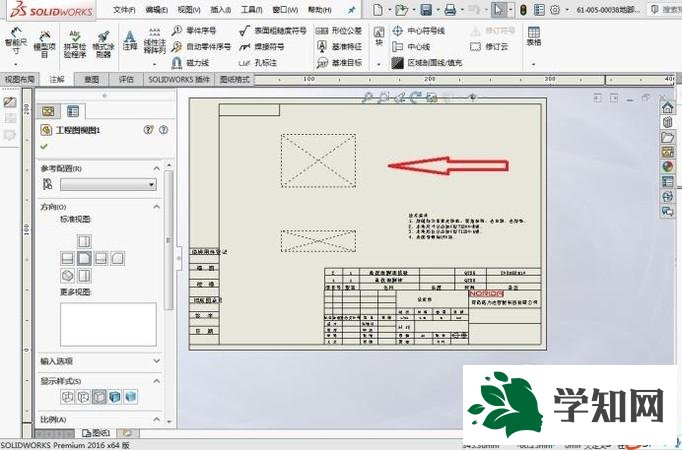Image resolution: width=682 pixels, height=450 pixels.
Task: Add a Centerline (中心线)
Action: pos(411,47)
